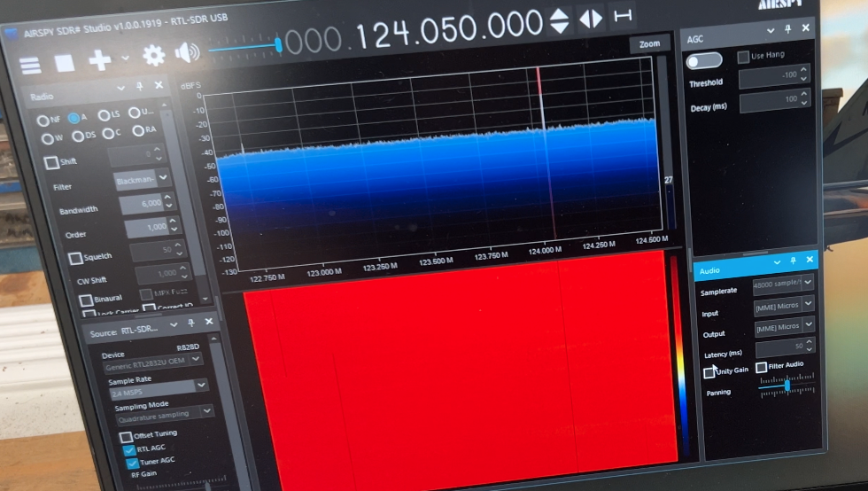868x491 pixels.
Task: Enable the Use Hang checkbox
Action: point(743,57)
